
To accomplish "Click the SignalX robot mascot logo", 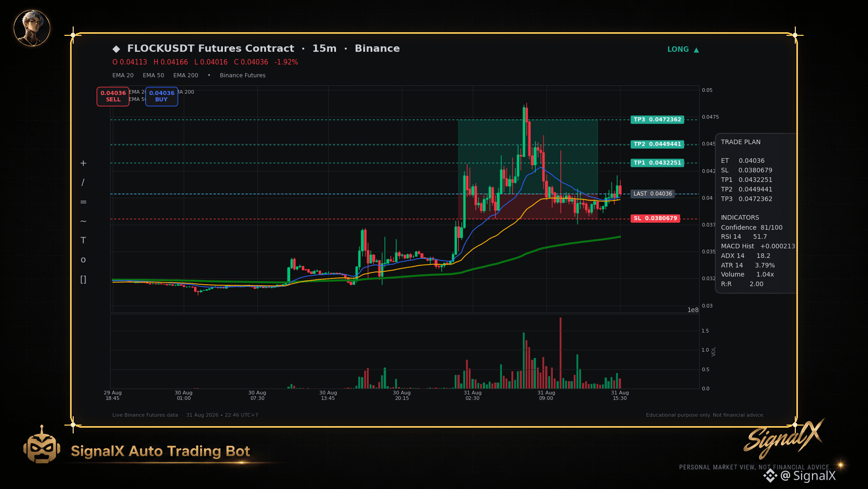I will 42,445.
